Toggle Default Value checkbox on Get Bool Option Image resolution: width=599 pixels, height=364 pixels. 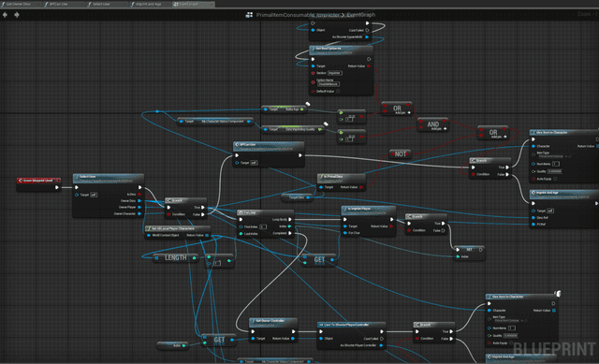pyautogui.click(x=338, y=92)
